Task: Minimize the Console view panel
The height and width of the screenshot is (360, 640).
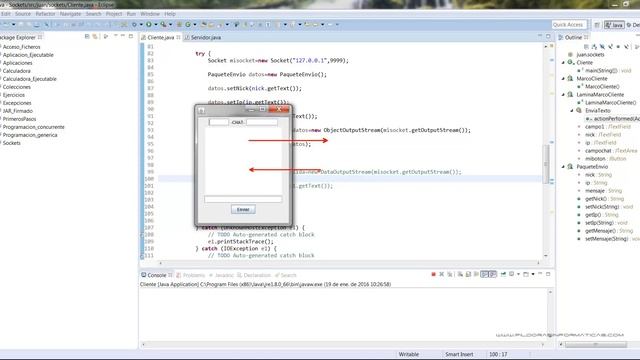Action: tap(540, 273)
